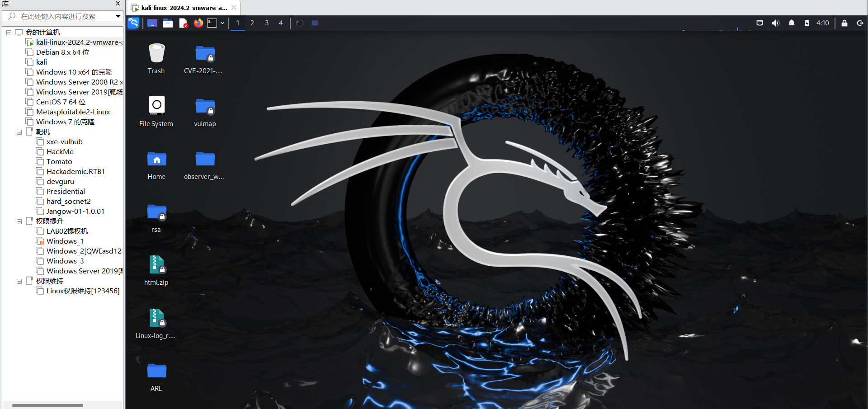
Task: Open the Kali applications menu icon
Action: pyautogui.click(x=133, y=23)
